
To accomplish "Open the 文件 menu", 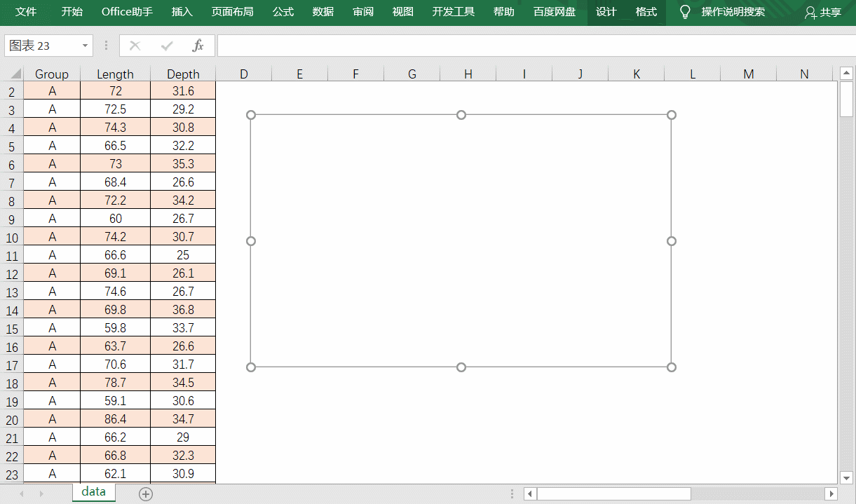I will [26, 12].
